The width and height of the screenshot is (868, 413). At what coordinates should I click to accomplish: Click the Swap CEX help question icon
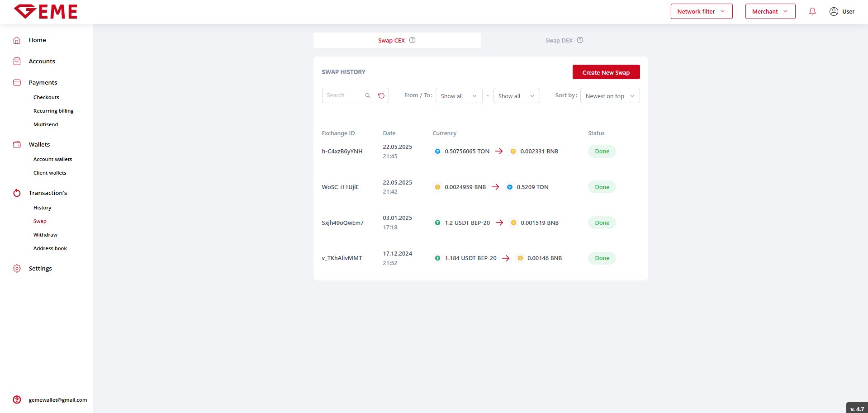tap(412, 40)
